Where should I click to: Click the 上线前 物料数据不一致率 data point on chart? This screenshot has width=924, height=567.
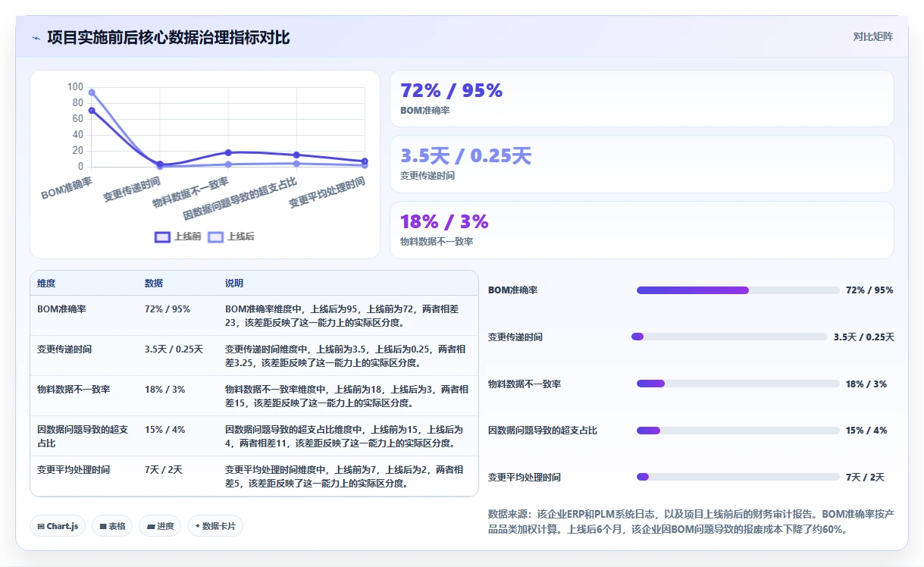[228, 152]
